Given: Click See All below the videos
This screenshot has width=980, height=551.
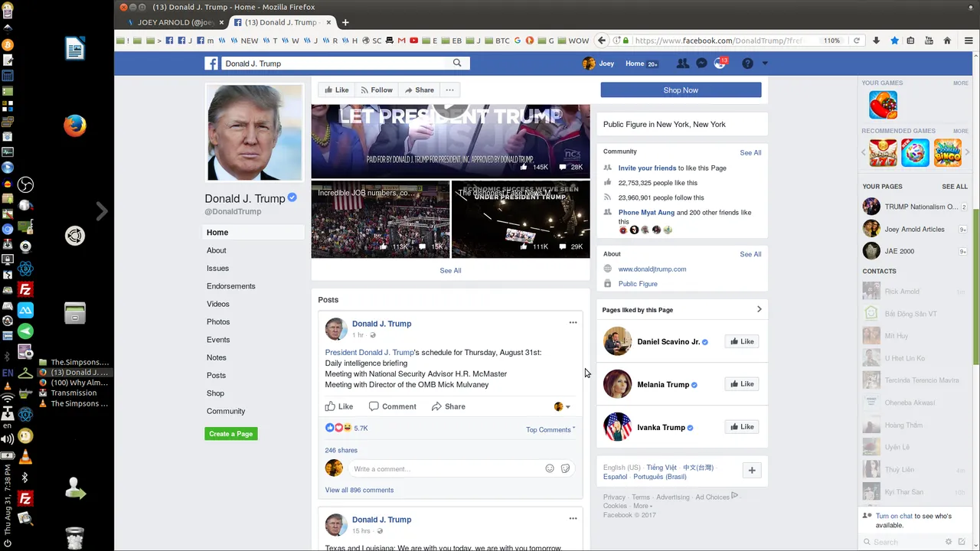Looking at the screenshot, I should 450,271.
